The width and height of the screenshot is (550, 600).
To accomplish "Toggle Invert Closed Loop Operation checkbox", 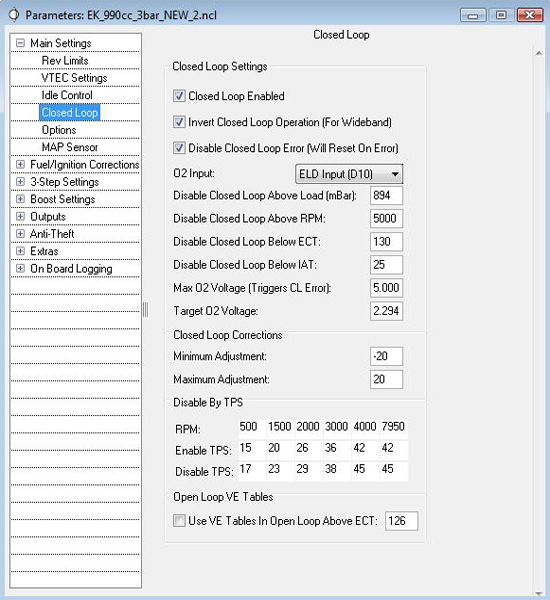I will (179, 122).
